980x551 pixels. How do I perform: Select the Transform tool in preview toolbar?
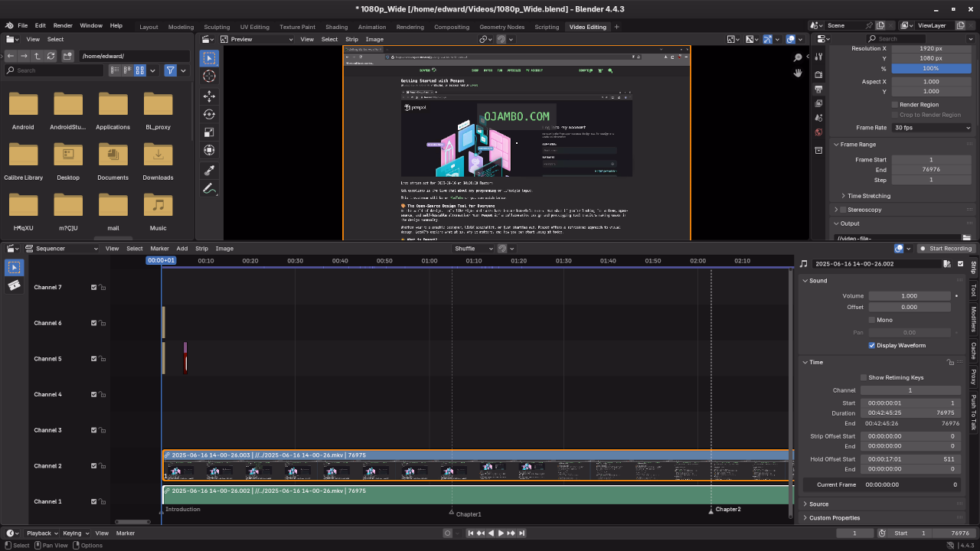click(x=209, y=151)
